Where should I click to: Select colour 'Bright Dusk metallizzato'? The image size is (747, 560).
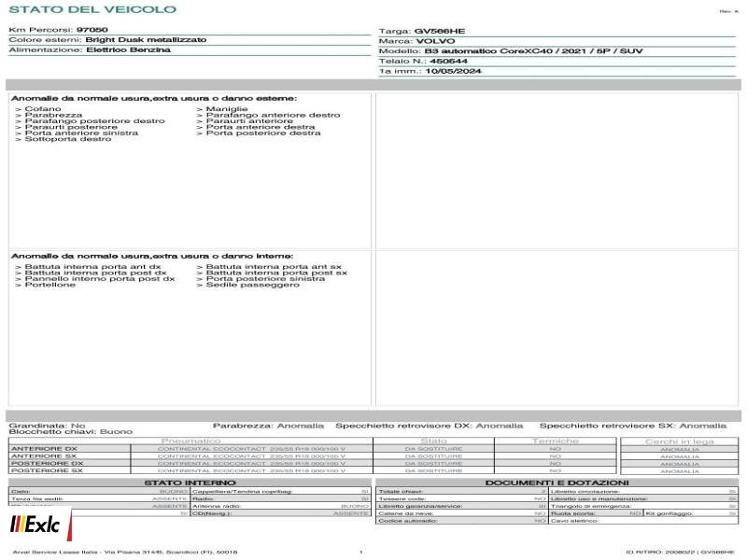pyautogui.click(x=146, y=40)
